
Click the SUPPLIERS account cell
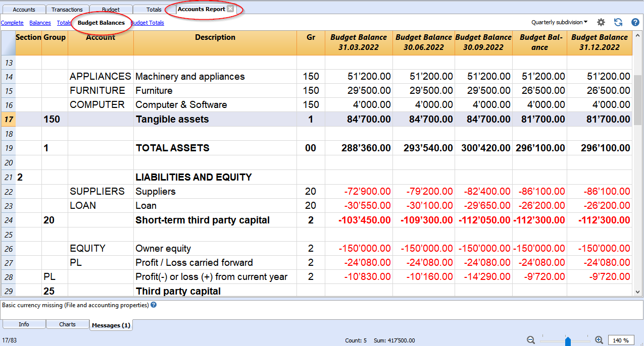(x=101, y=192)
